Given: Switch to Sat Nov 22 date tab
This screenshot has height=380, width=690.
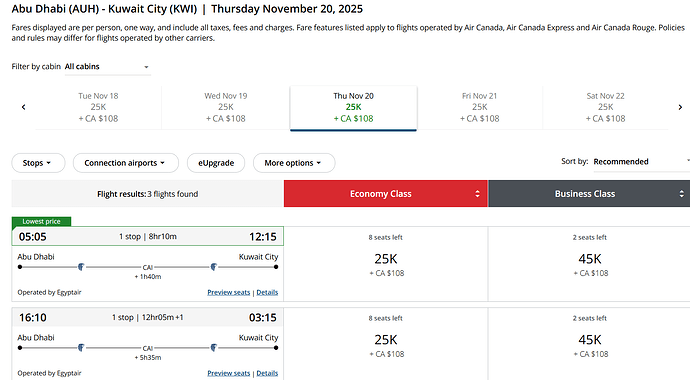Looking at the screenshot, I should tap(606, 107).
